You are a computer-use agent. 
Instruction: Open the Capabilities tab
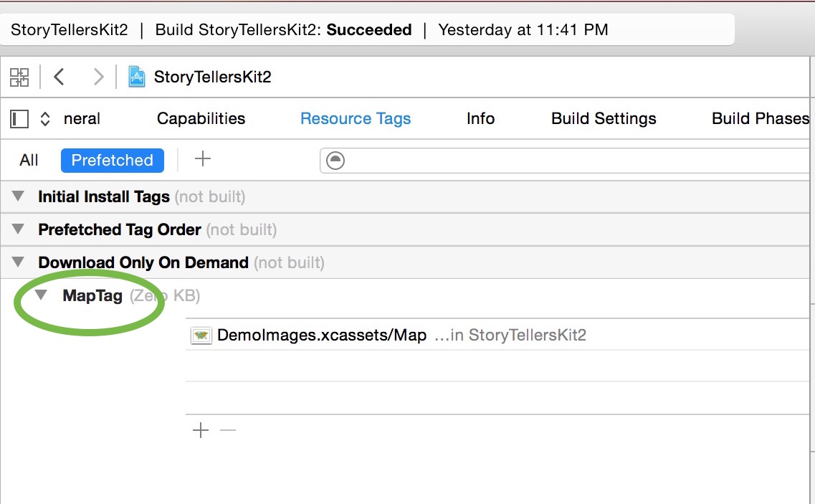[201, 118]
